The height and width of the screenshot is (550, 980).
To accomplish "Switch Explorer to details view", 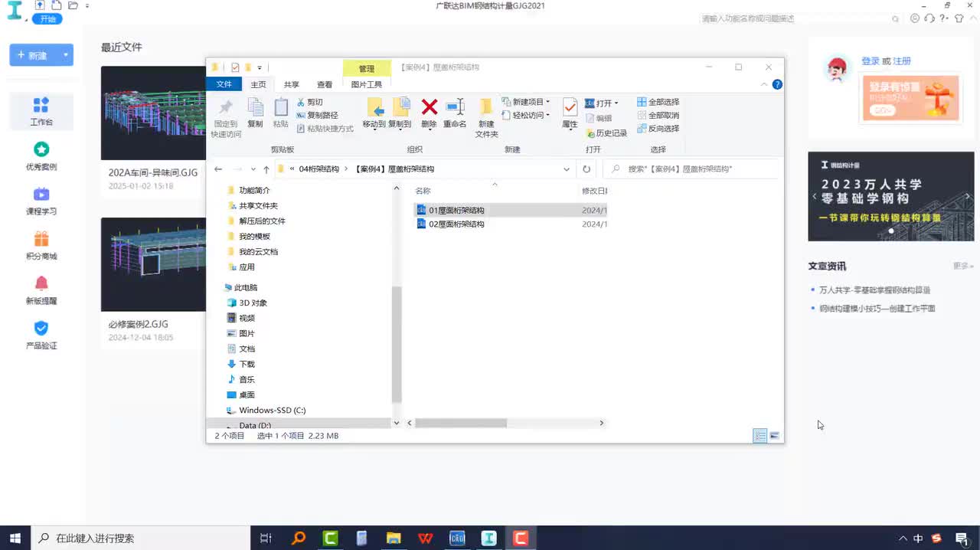I will [760, 436].
